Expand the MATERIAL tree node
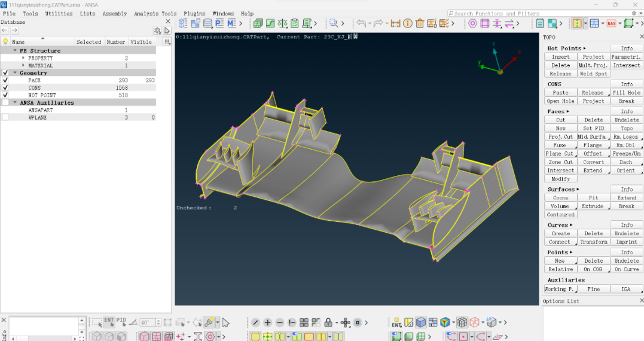The height and width of the screenshot is (341, 644). click(x=23, y=66)
